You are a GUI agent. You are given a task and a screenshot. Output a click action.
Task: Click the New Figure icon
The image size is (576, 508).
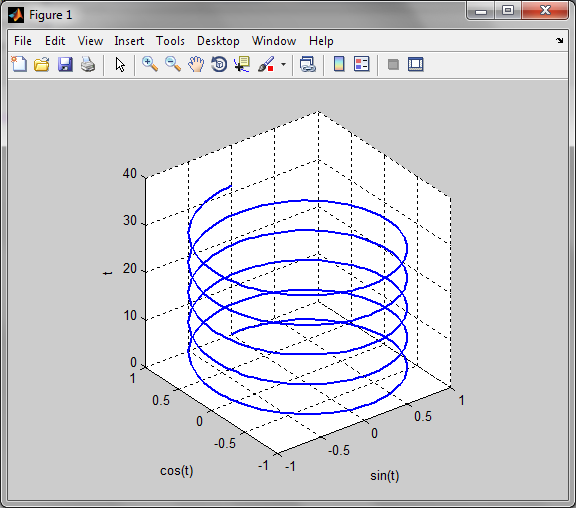(x=19, y=64)
